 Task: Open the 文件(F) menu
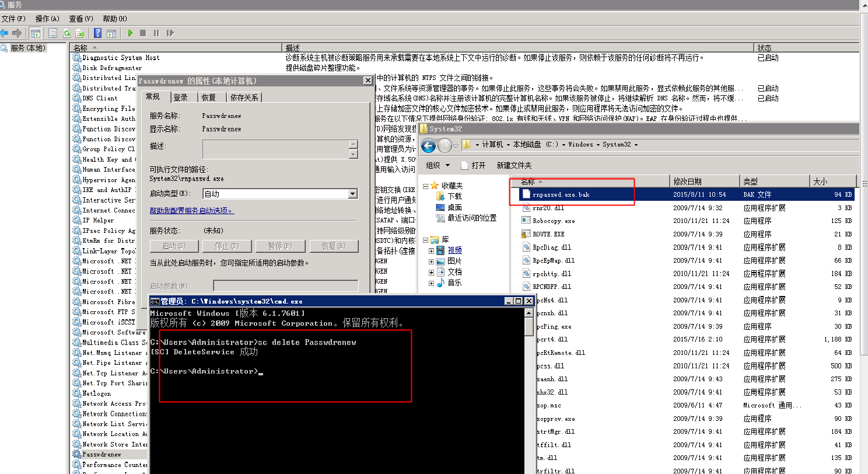click(x=13, y=19)
